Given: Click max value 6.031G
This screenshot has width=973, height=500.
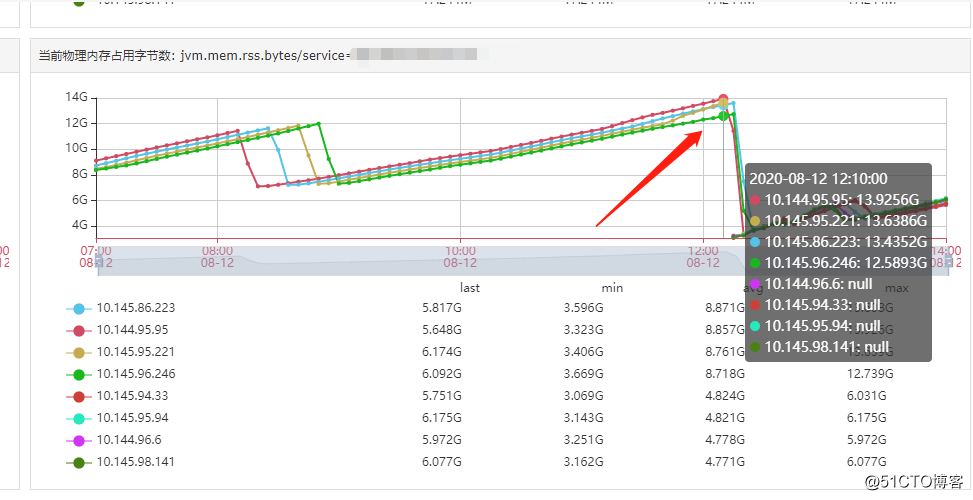Looking at the screenshot, I should tap(866, 396).
